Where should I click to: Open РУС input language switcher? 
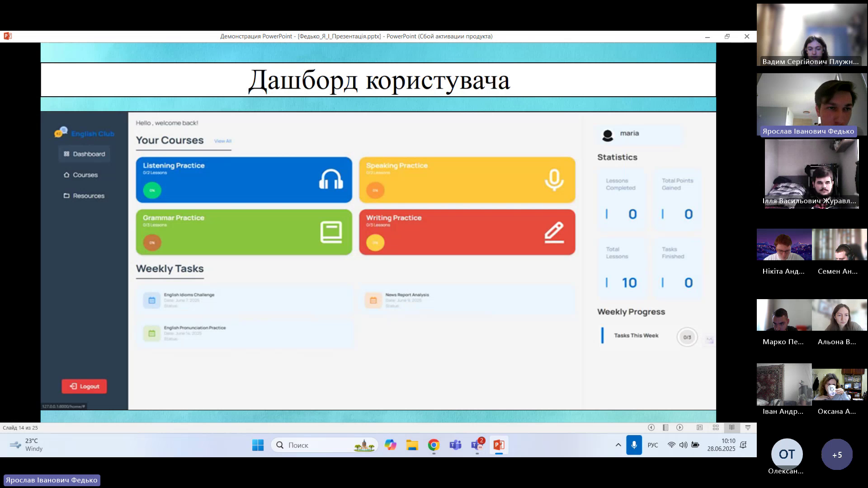pos(652,445)
